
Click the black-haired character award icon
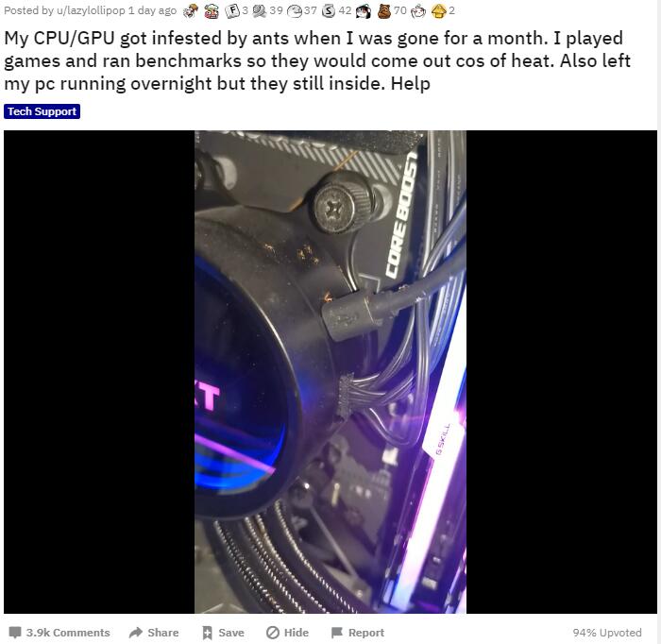364,10
